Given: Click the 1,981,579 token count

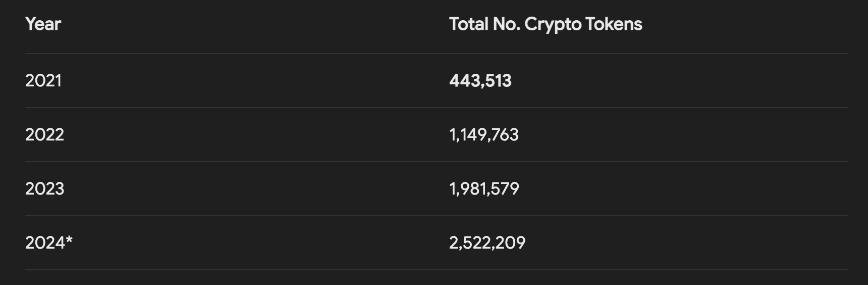Looking at the screenshot, I should coord(483,189).
